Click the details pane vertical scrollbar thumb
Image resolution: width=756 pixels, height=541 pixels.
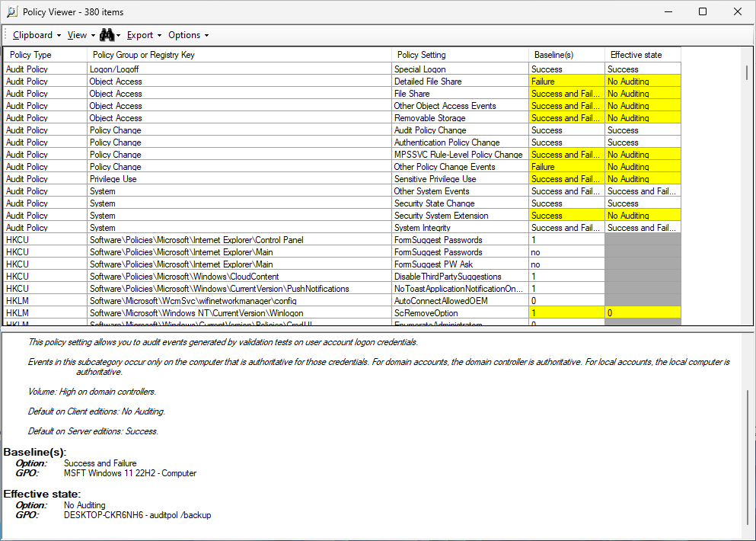(x=748, y=457)
